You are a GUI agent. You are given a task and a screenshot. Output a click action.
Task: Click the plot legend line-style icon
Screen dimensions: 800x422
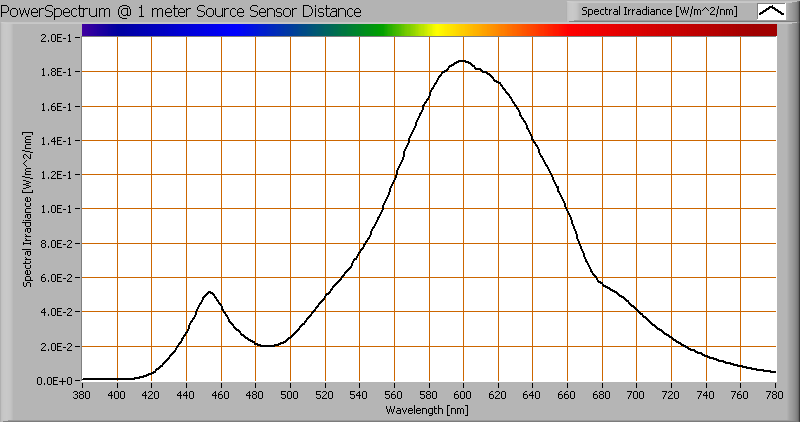tap(772, 11)
